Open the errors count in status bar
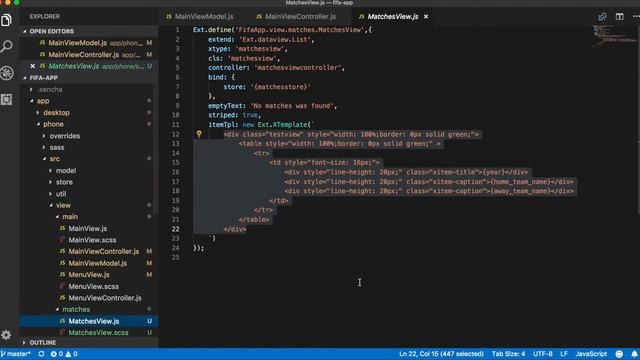The height and width of the screenshot is (360, 640). (x=57, y=354)
